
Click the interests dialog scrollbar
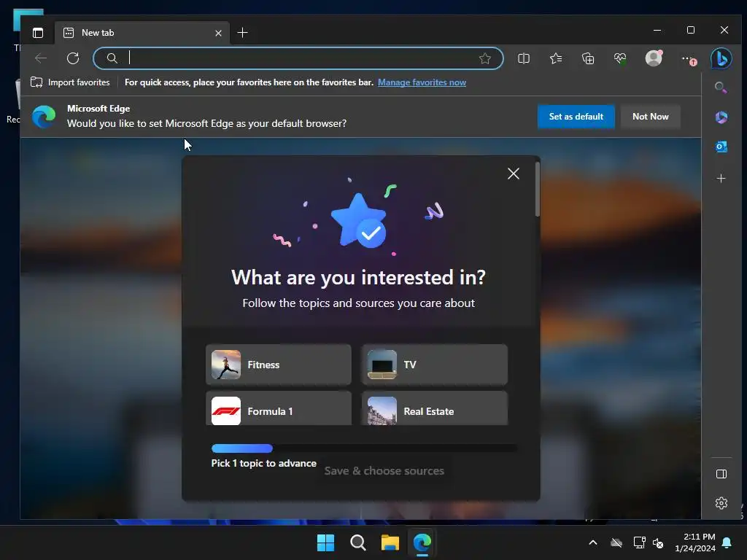pos(538,190)
